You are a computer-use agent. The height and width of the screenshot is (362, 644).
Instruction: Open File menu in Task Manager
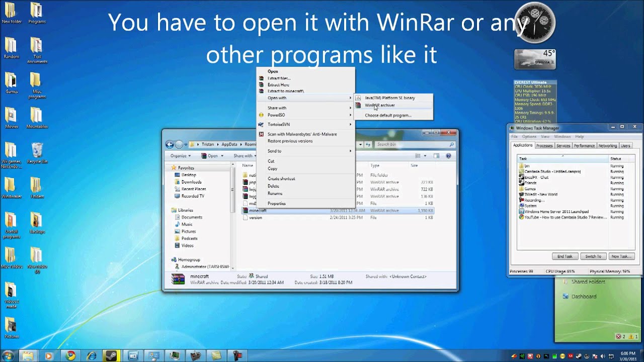(514, 137)
